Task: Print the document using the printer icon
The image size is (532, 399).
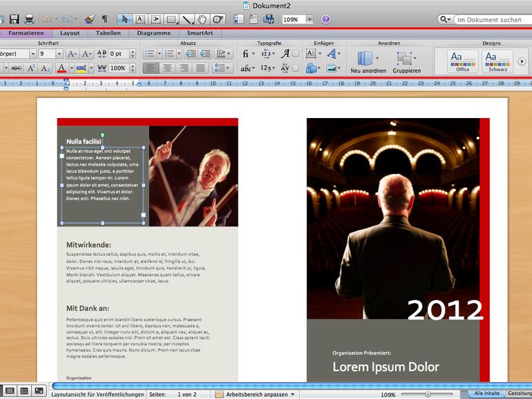Action: 29,19
